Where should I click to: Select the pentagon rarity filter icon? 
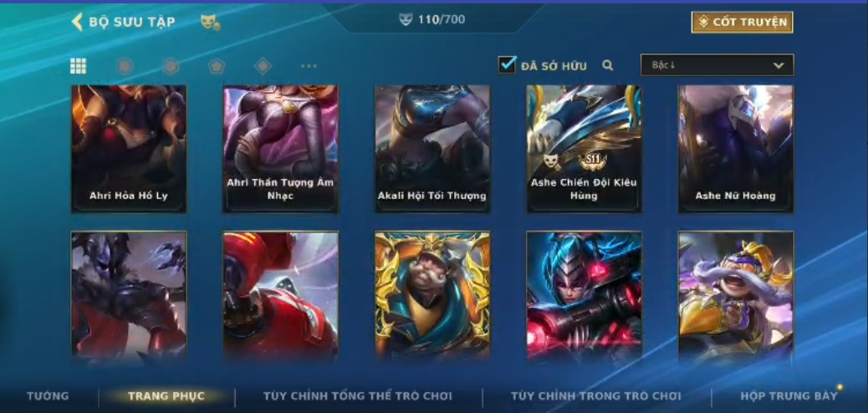(217, 66)
